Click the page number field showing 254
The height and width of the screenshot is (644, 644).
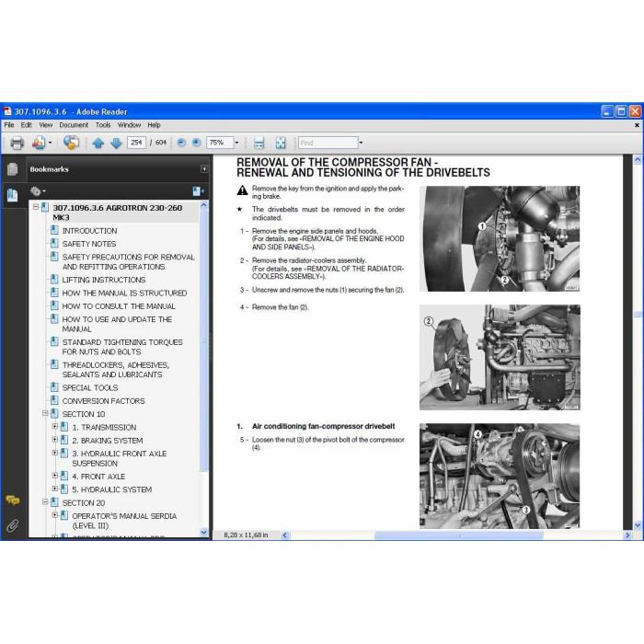point(136,143)
